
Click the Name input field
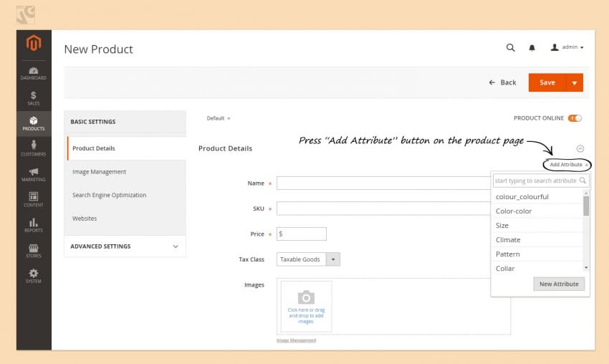click(x=383, y=183)
